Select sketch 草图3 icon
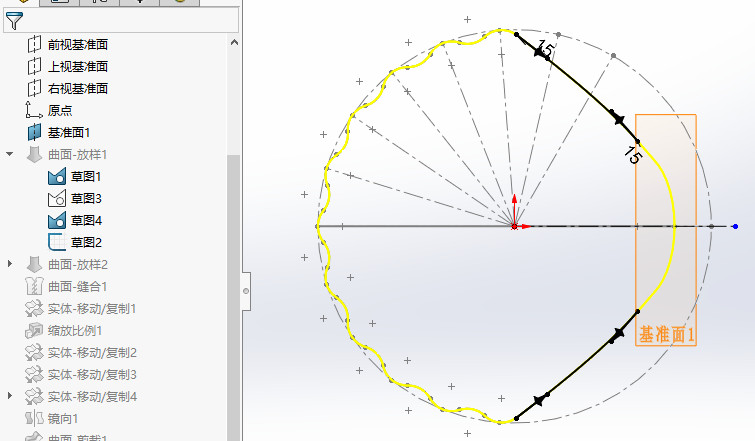 [57, 198]
